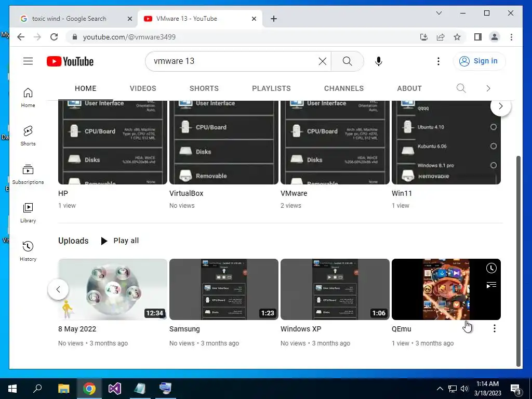Click the Sign in button
Image resolution: width=532 pixels, height=399 pixels.
479,61
